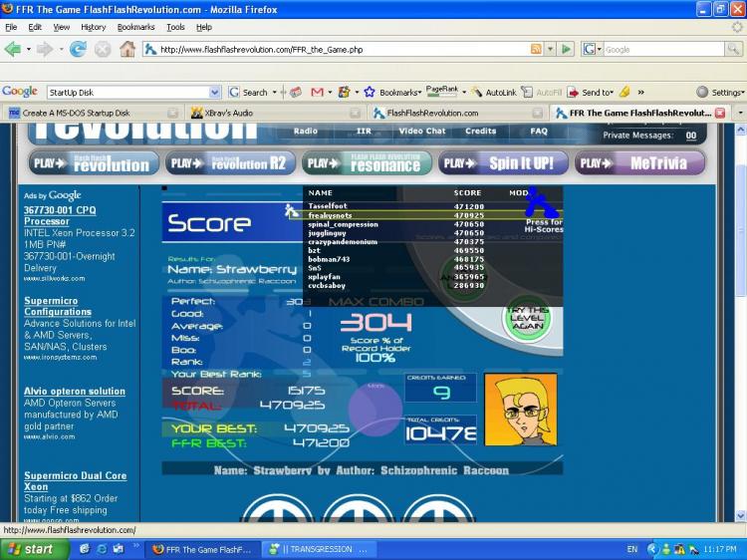Screen dimensions: 747x560
Task: Switch to FlashFlashRevolution.com tab
Action: point(457,113)
